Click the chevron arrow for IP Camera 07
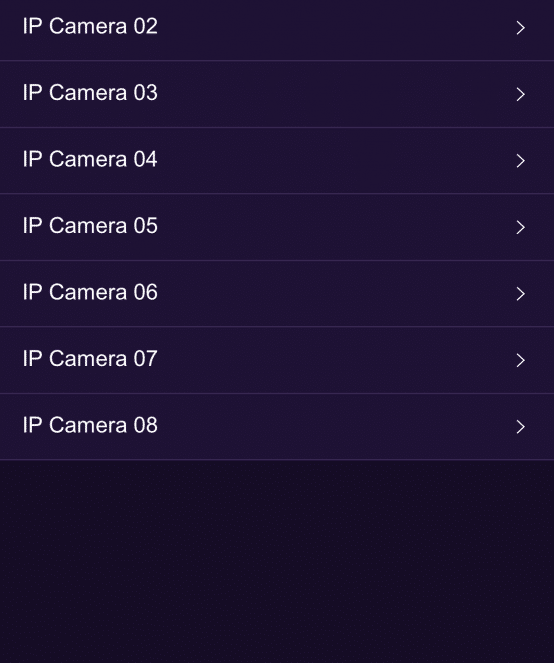Viewport: 554px width, 663px height. tap(521, 360)
